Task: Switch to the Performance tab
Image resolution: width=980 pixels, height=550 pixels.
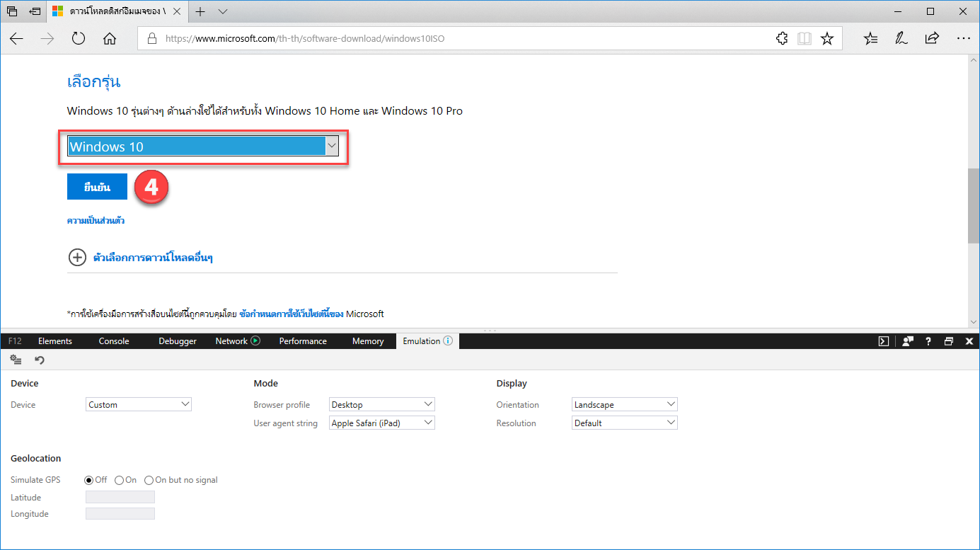Action: (303, 341)
